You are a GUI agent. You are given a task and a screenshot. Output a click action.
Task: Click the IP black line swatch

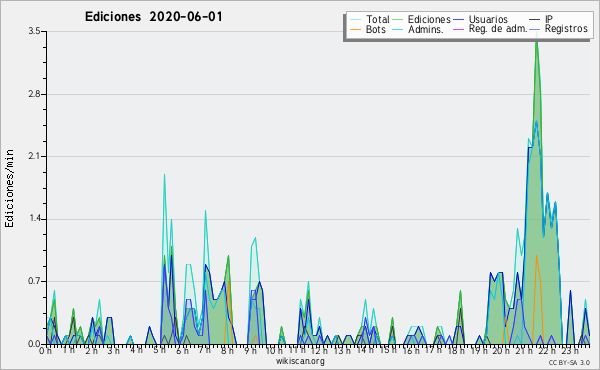(x=535, y=20)
